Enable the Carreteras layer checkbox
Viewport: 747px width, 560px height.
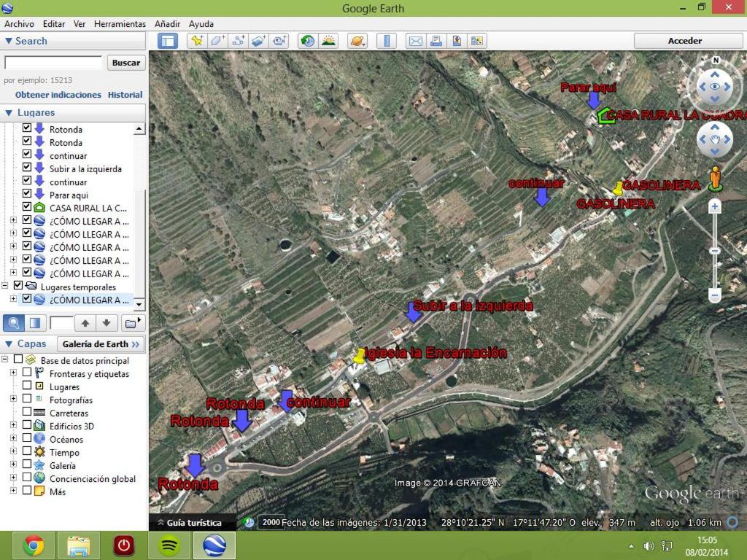27,413
